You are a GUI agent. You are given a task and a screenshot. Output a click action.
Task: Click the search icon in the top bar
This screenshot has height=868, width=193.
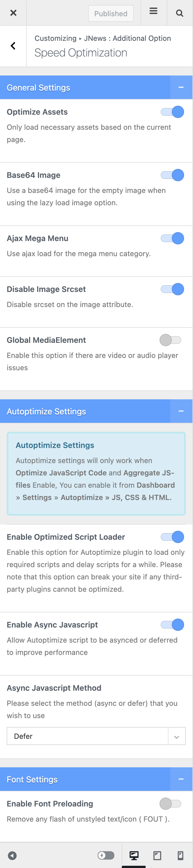coord(180,13)
